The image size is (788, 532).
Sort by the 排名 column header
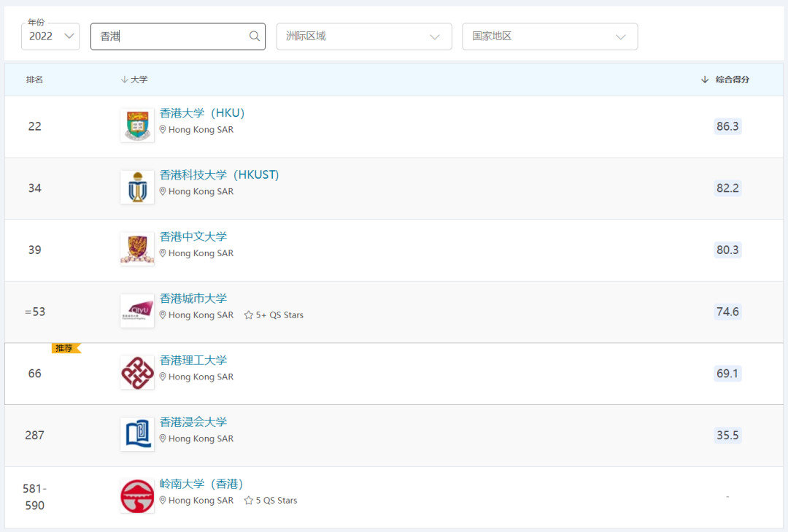[x=35, y=80]
